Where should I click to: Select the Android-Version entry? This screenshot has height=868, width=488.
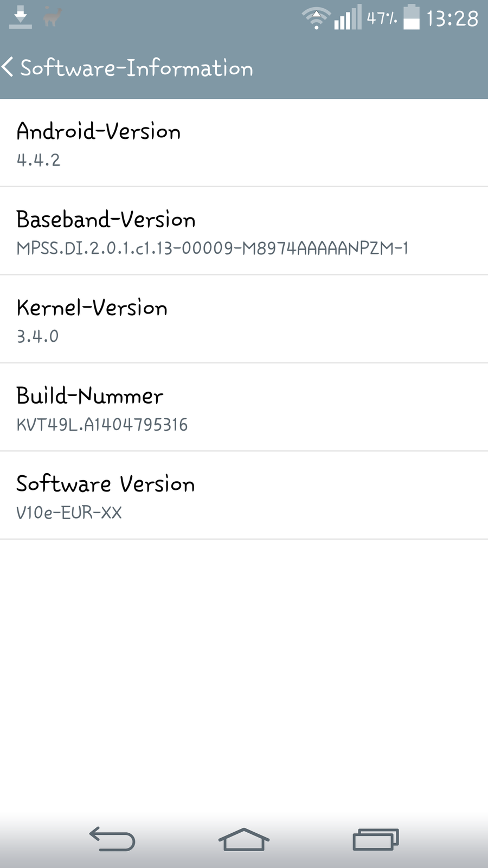244,143
